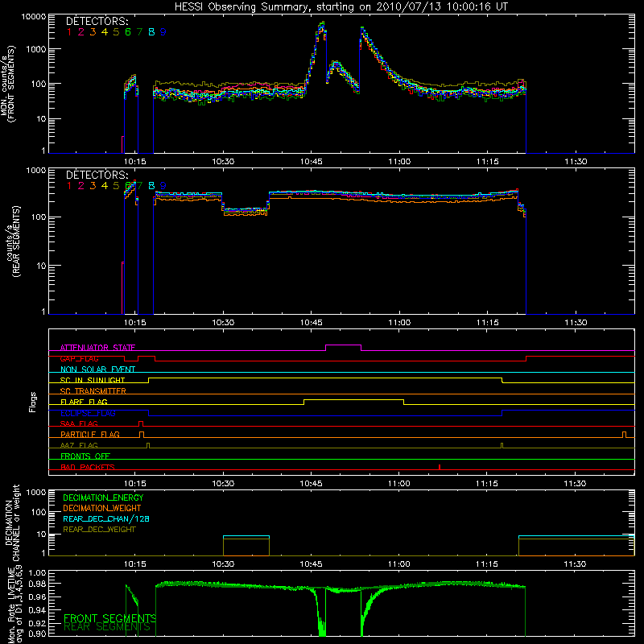Click the red BAD_PACKETS spike marker
Image resolution: width=644 pixels, height=644 pixels.
440,467
